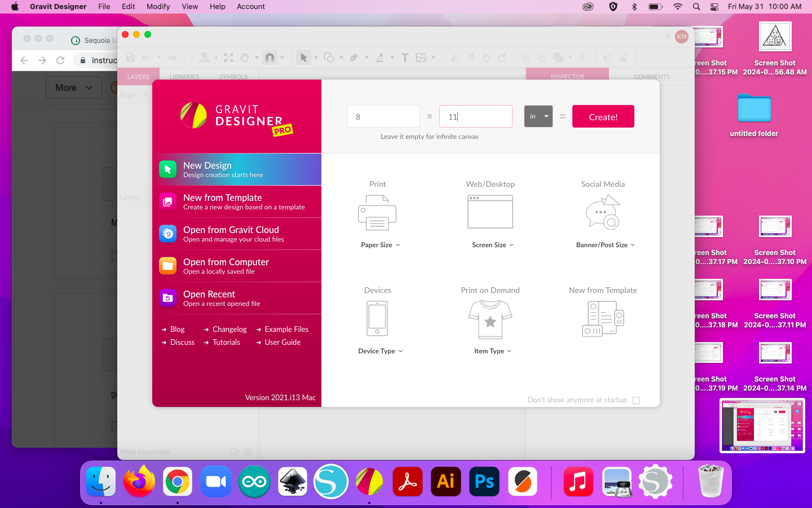812x508 pixels.
Task: Switch to the Comments tab
Action: tap(652, 77)
